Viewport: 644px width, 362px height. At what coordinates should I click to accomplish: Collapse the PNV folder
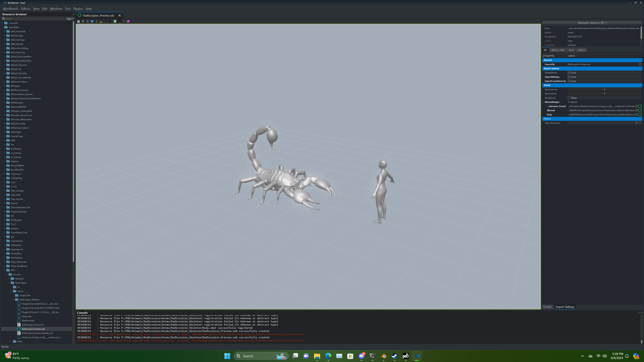point(5,270)
